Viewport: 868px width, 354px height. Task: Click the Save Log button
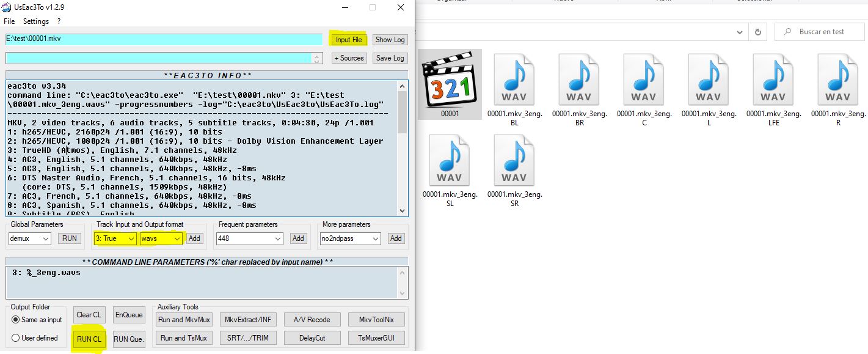(x=390, y=58)
